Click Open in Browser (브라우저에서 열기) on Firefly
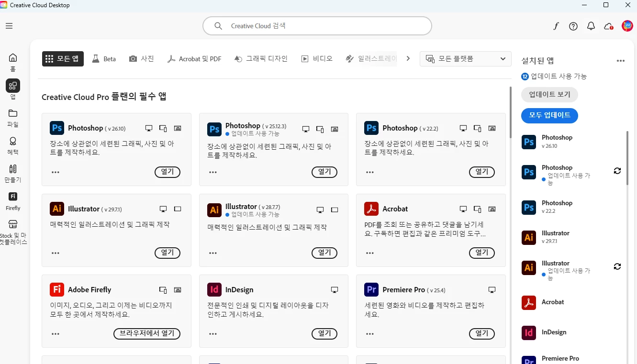Viewport: 637px width, 364px height. 147,333
